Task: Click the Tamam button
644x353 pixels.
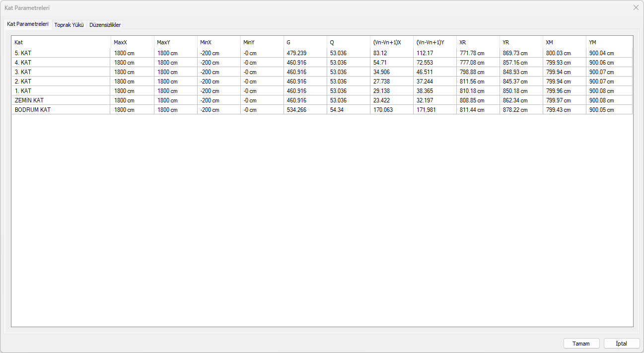Action: 581,344
